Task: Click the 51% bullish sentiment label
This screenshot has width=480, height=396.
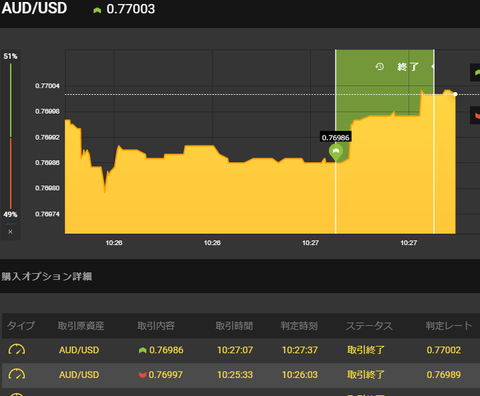Action: click(10, 56)
